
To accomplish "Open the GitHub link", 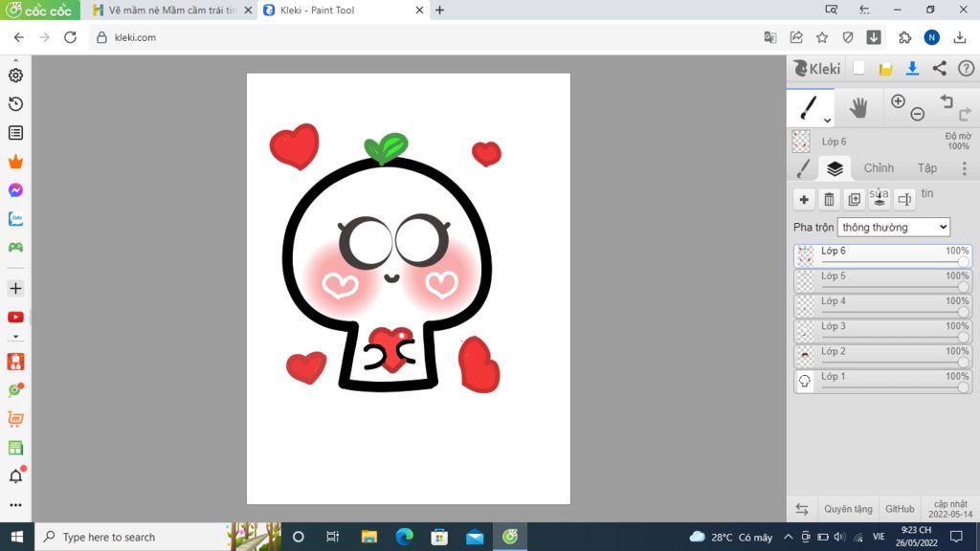I will 900,509.
